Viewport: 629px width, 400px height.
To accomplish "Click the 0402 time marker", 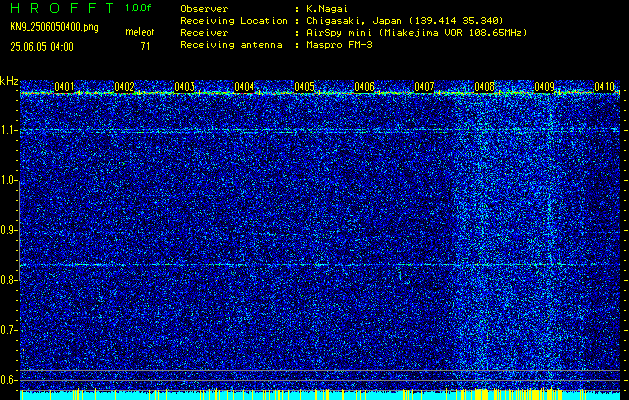I will tap(124, 87).
